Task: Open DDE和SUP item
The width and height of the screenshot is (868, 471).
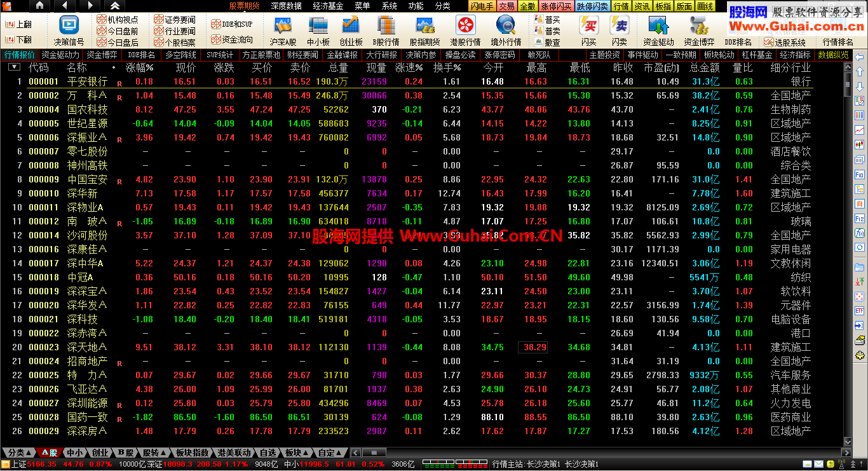Action: 232,24
